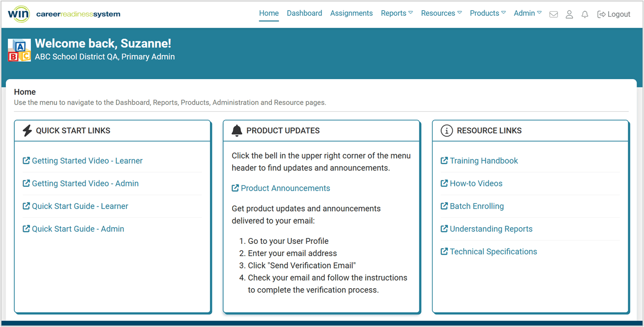Expand the Resources dropdown menu
This screenshot has height=327, width=644.
pos(441,13)
